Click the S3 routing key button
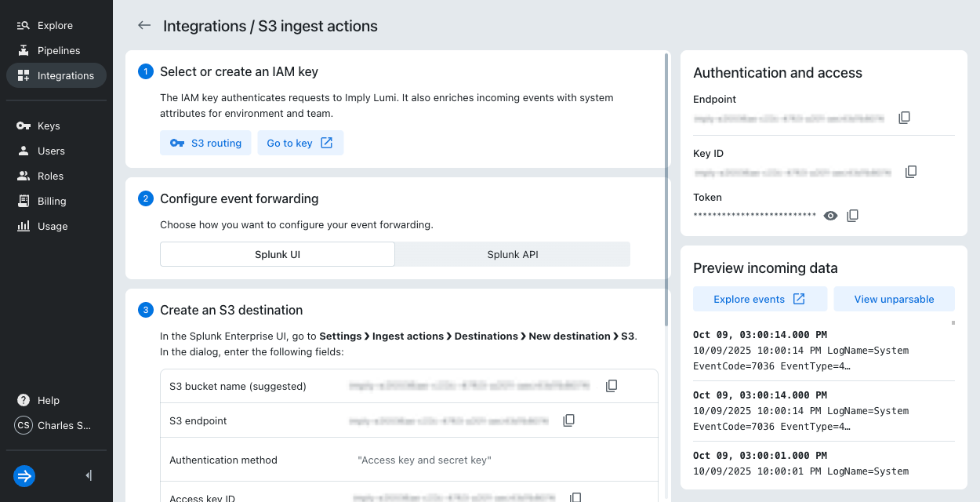 (205, 143)
